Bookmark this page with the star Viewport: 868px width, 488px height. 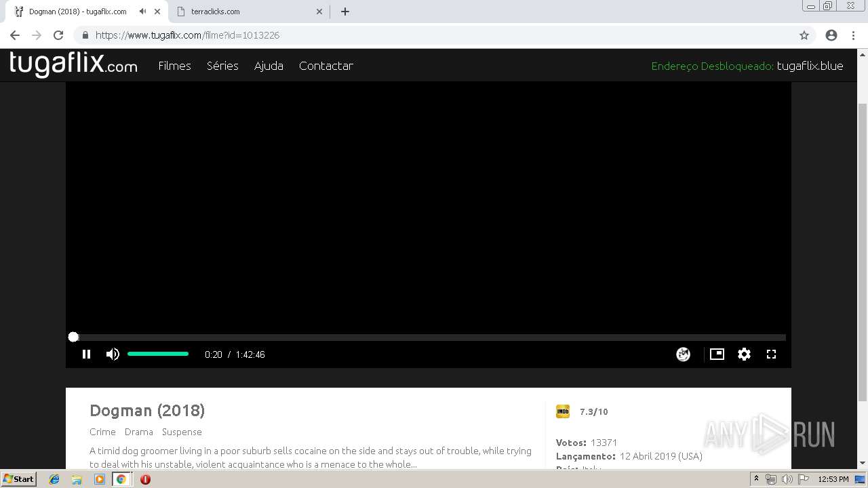tap(804, 35)
